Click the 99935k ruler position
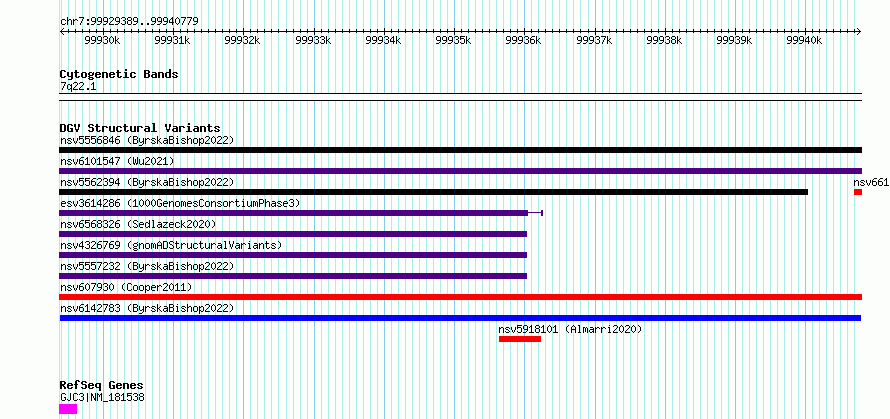This screenshot has width=890, height=419. point(454,40)
